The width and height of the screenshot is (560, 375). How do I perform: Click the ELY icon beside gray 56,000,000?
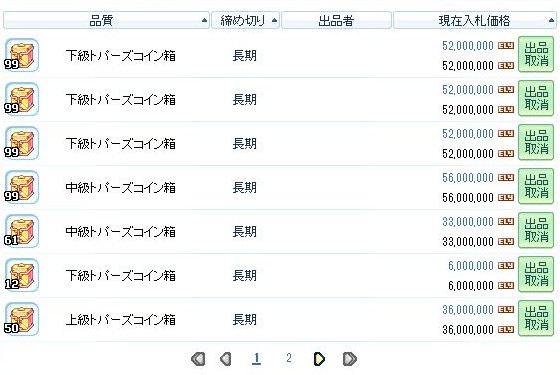coord(506,178)
